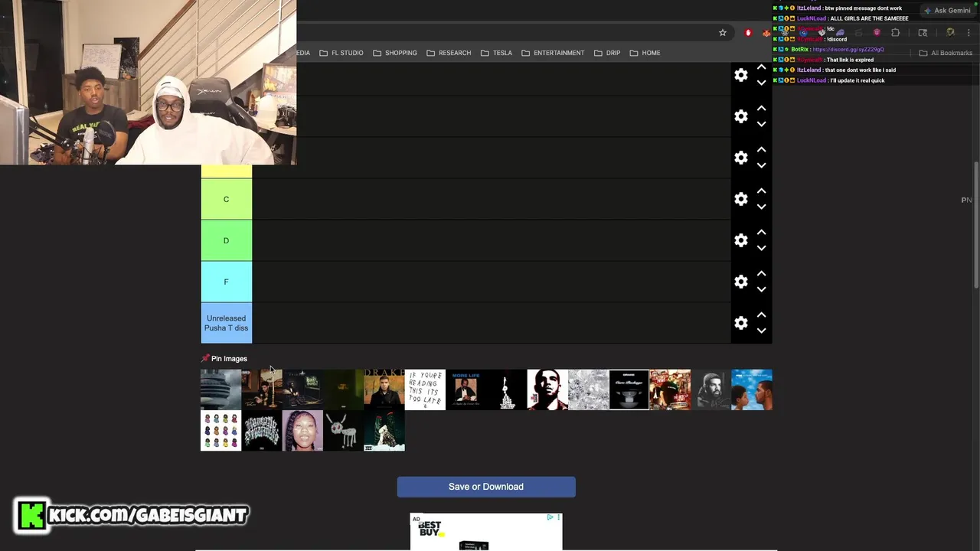This screenshot has height=551, width=980.
Task: Open the discord.gg link in chat
Action: tap(848, 50)
